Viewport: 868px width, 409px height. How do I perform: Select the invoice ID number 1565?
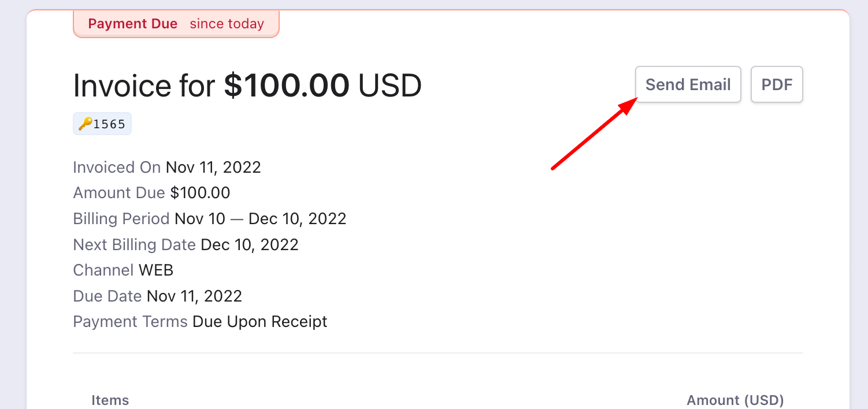pyautogui.click(x=109, y=124)
